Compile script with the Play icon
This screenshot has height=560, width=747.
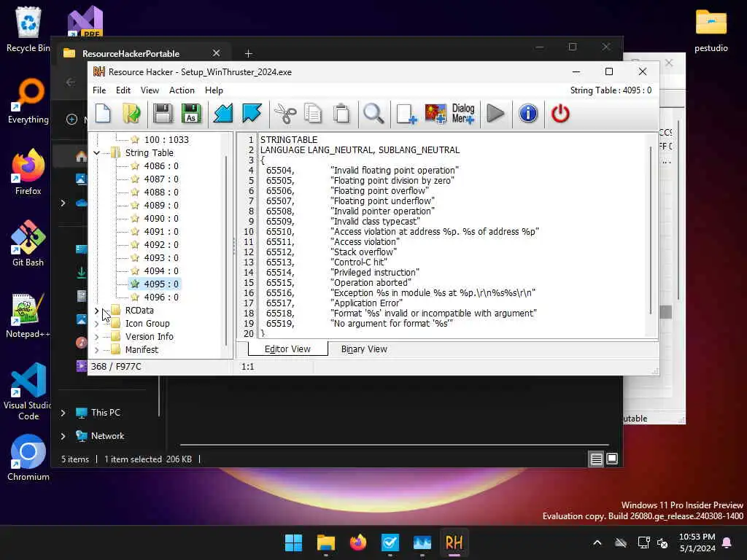(x=495, y=114)
